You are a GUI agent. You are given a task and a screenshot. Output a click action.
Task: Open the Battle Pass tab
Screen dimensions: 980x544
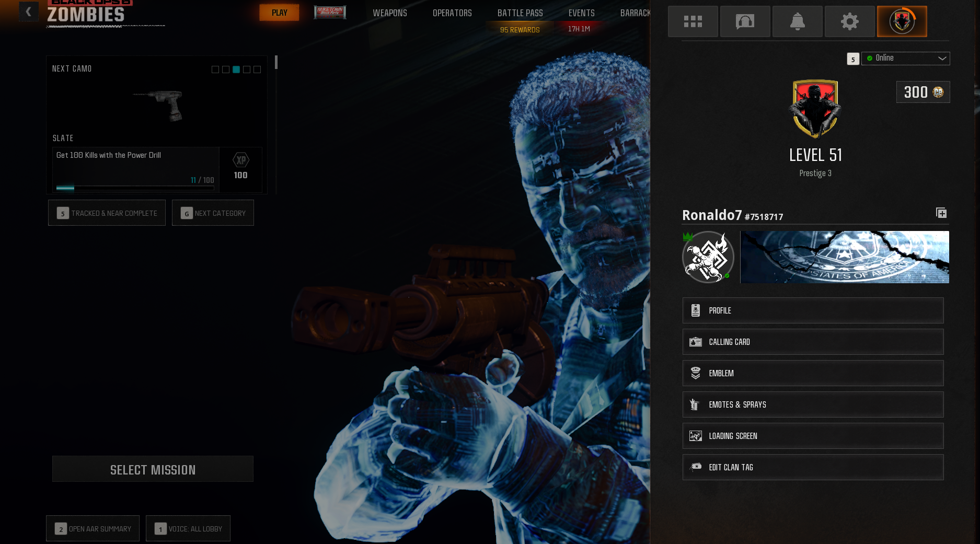click(520, 13)
